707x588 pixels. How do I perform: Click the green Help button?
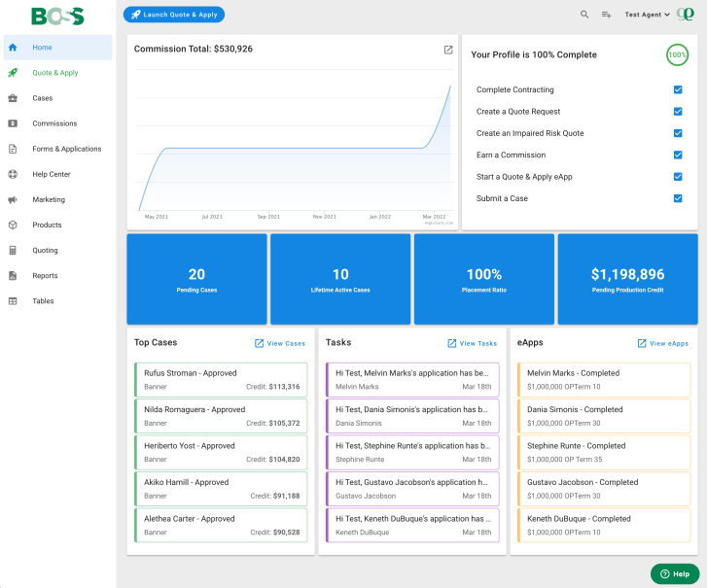coord(675,574)
